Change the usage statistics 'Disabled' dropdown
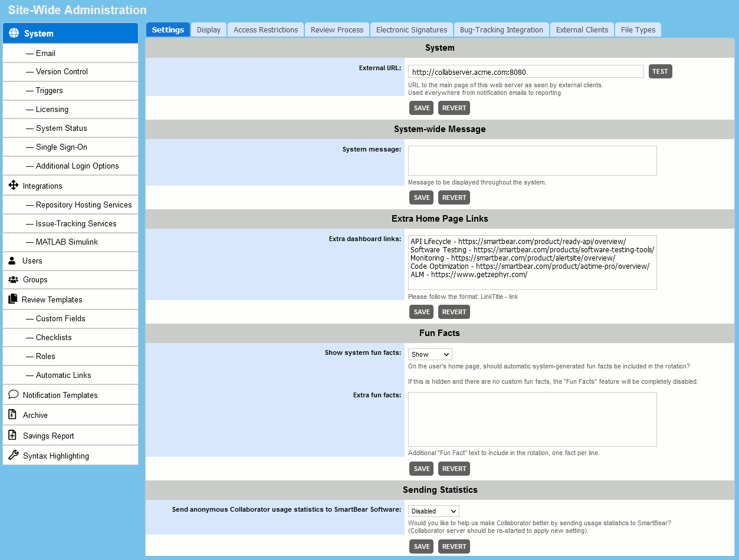The height and width of the screenshot is (560, 739). [x=433, y=510]
